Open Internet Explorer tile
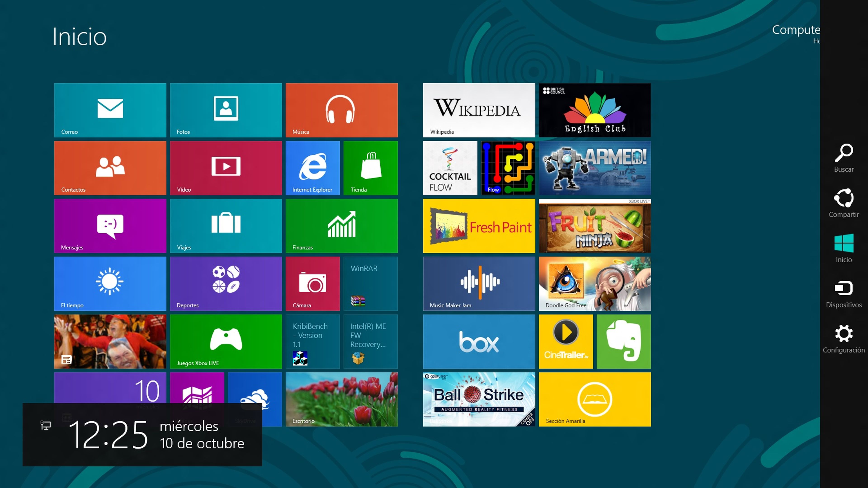Image resolution: width=868 pixels, height=488 pixels. coord(312,168)
